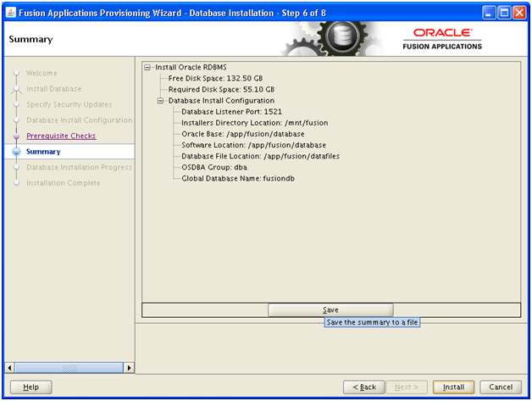Click the Database Install Configuration tree label

(x=221, y=101)
